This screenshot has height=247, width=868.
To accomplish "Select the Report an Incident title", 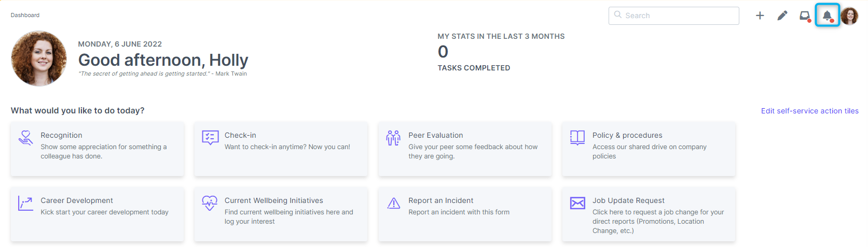I will pos(440,200).
